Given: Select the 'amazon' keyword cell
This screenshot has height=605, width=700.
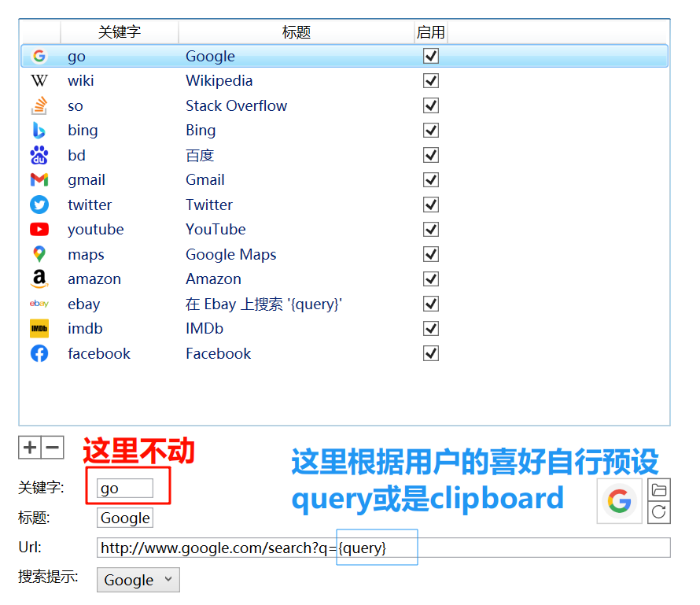Looking at the screenshot, I should point(94,279).
